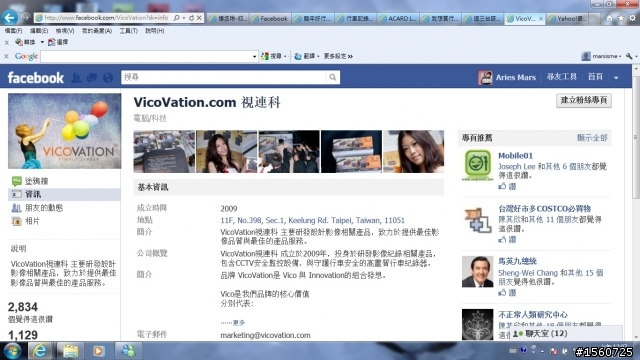Click the Internet Explorer taskbar icon
The image size is (640, 360).
point(40,351)
